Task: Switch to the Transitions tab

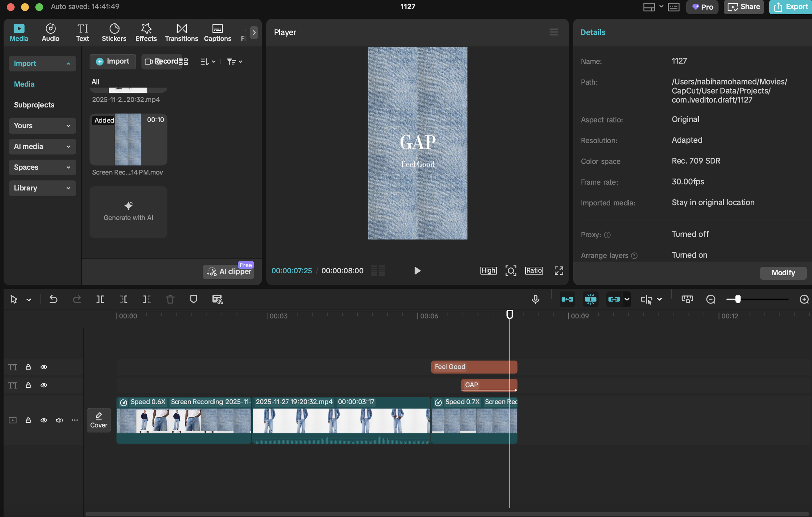Action: click(x=182, y=32)
